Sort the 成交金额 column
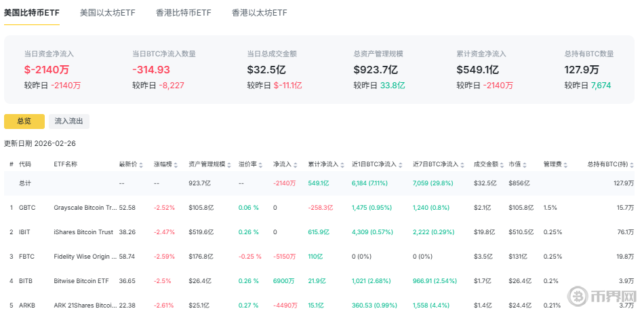Image resolution: width=644 pixels, height=315 pixels. 502,165
